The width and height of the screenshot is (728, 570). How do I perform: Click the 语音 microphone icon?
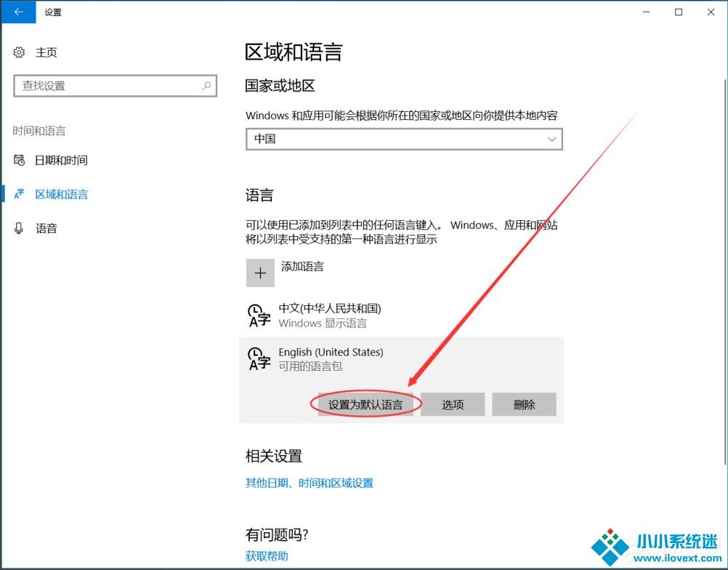(x=19, y=228)
